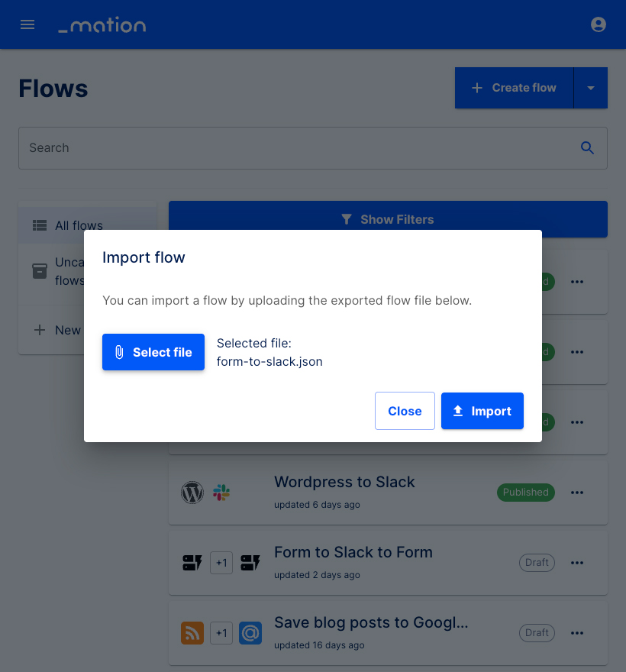626x672 pixels.
Task: Click the Published badge on Wordpress to Slack
Action: [x=525, y=493]
